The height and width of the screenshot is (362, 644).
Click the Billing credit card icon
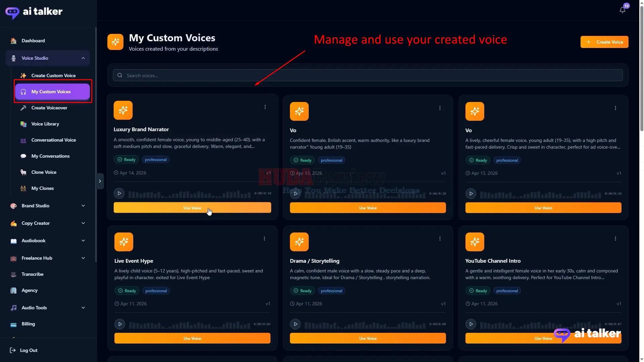pyautogui.click(x=13, y=324)
